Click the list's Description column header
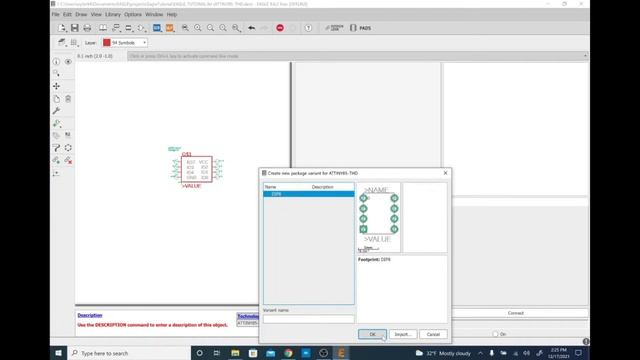This screenshot has height=360, width=640. pyautogui.click(x=322, y=187)
